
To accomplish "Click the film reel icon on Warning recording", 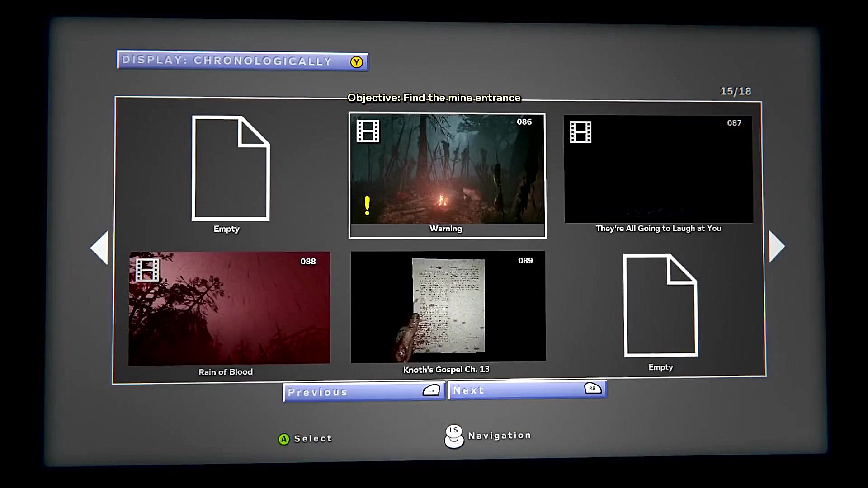I will click(368, 131).
